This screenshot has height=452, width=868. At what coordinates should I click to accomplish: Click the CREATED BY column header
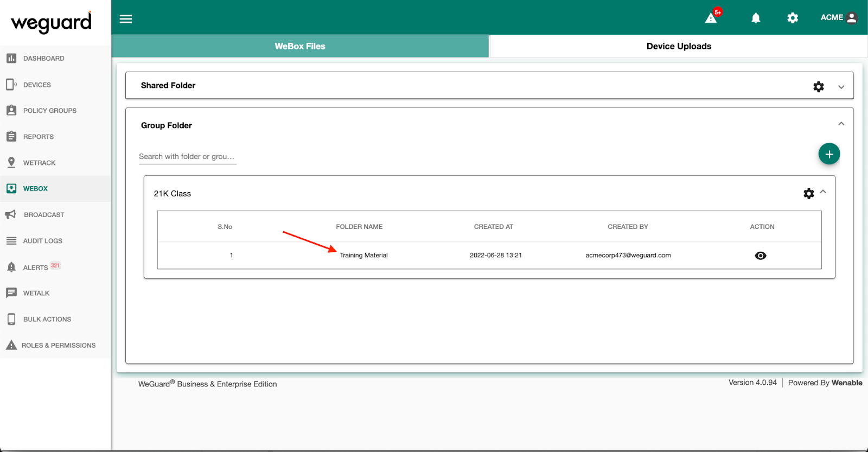(628, 227)
